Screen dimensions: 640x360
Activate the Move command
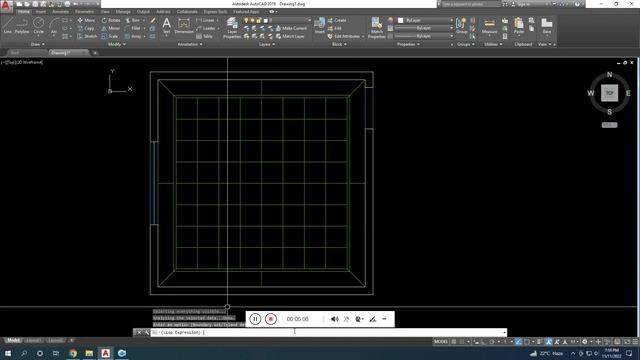tap(86, 20)
